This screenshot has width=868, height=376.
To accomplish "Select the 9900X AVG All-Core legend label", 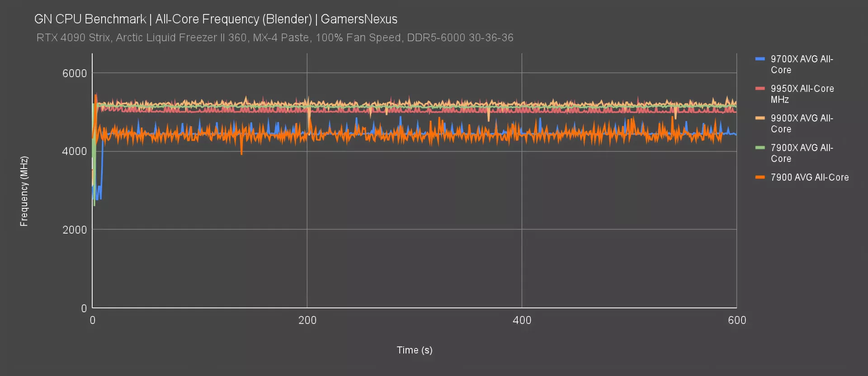I will [x=802, y=123].
